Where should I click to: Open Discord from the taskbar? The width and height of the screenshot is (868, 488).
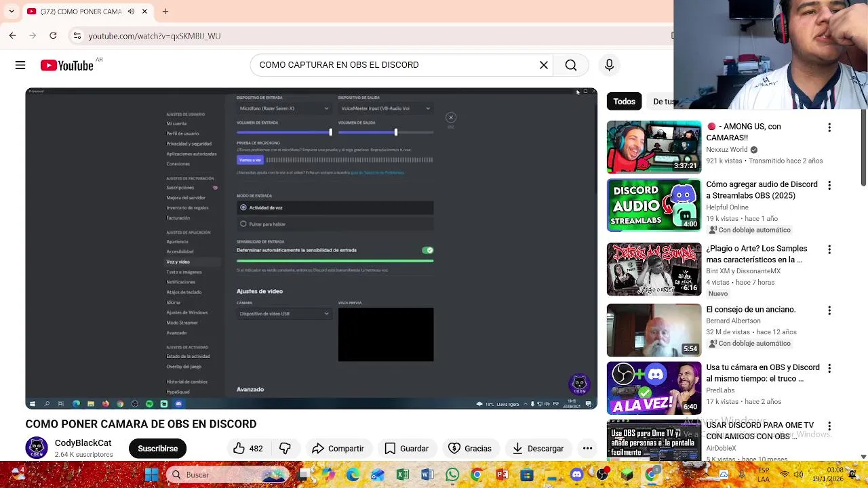(576, 474)
